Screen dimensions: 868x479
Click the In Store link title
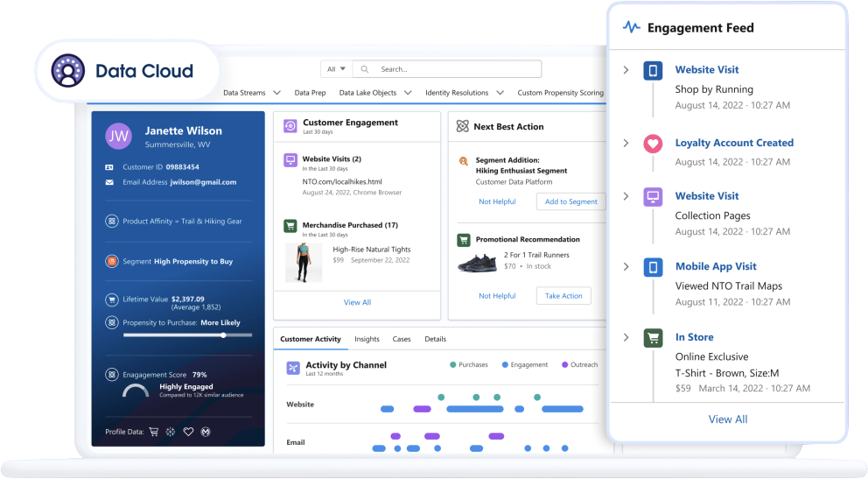point(694,337)
